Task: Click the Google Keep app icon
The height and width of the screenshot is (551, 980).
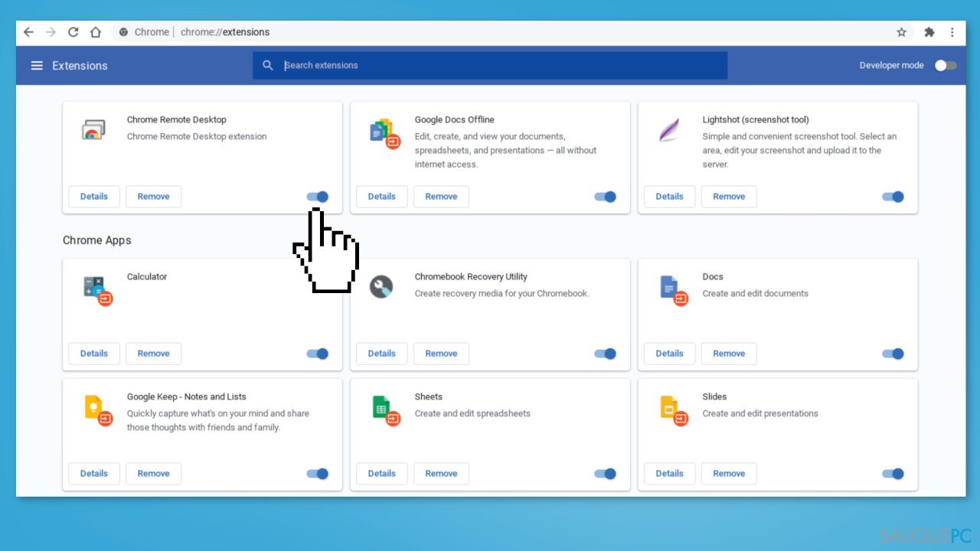Action: click(97, 410)
